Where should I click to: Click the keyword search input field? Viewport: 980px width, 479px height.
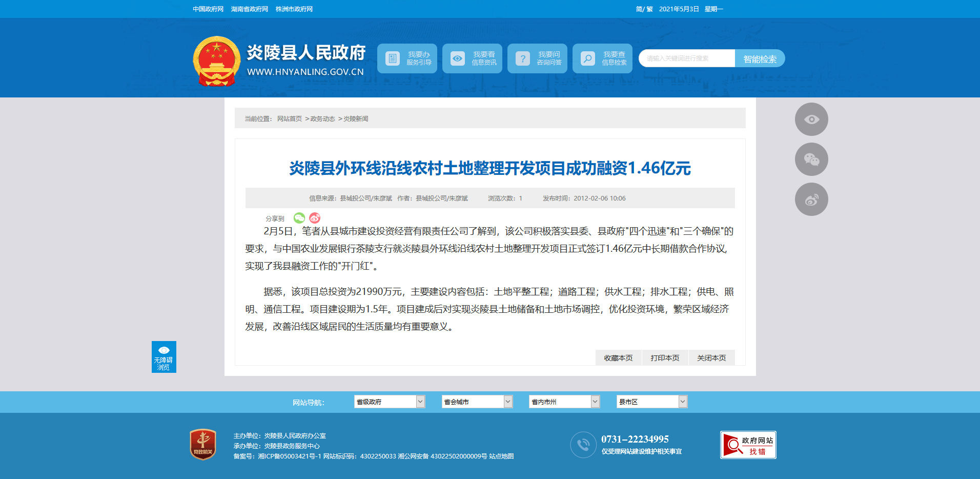click(686, 58)
